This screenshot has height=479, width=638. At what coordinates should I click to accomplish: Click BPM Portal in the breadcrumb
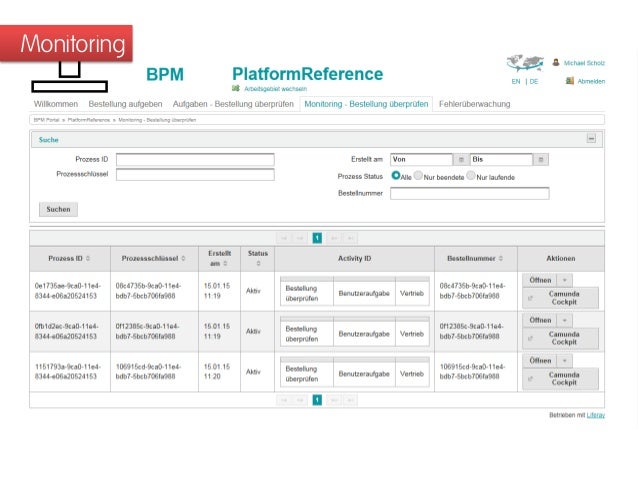(x=46, y=120)
